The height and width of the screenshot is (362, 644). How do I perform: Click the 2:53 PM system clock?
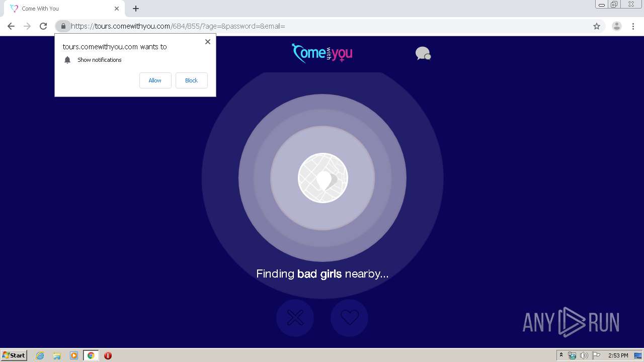click(x=618, y=355)
